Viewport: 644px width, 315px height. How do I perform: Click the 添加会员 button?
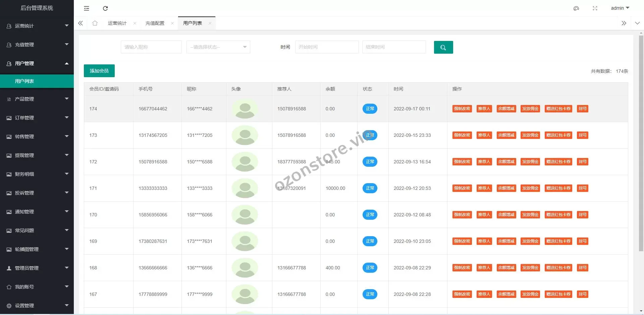tap(99, 71)
